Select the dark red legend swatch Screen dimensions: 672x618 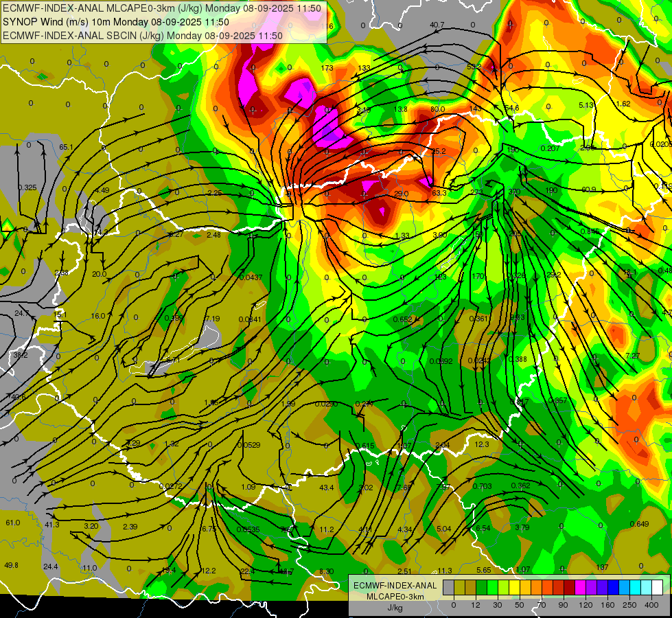pyautogui.click(x=569, y=587)
